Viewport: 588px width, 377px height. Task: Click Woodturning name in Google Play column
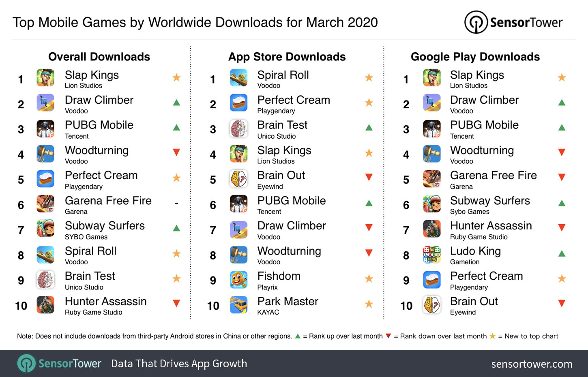tap(482, 150)
